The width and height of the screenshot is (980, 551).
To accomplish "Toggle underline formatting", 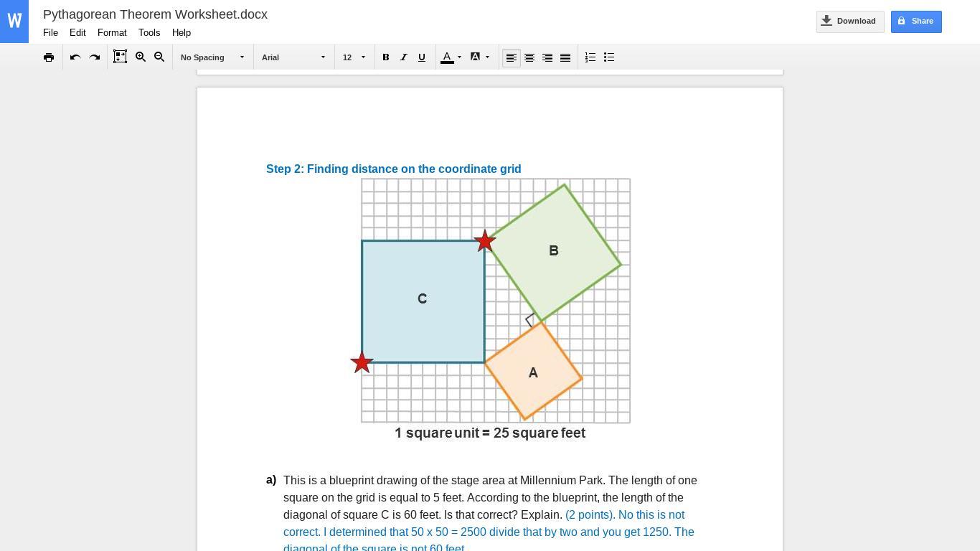I will pos(422,57).
